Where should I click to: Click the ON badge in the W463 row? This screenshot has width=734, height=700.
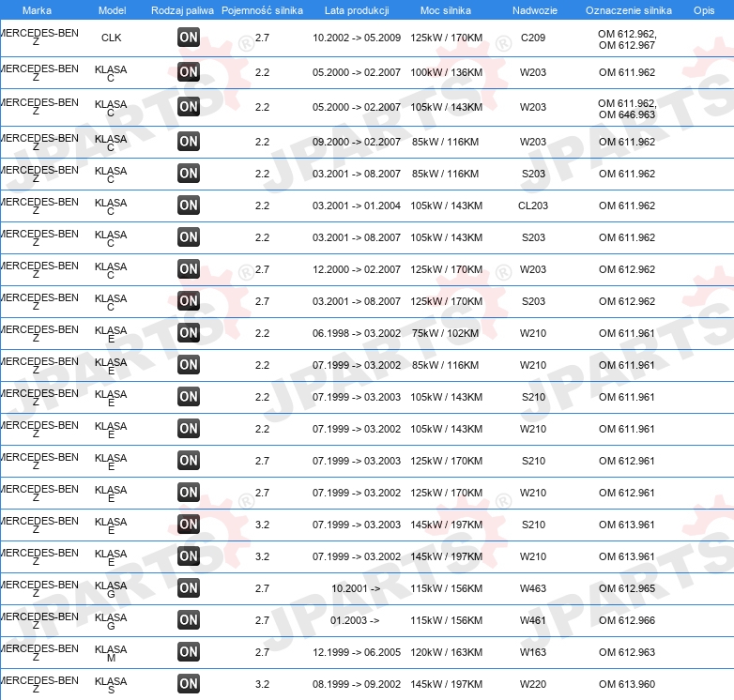point(189,587)
